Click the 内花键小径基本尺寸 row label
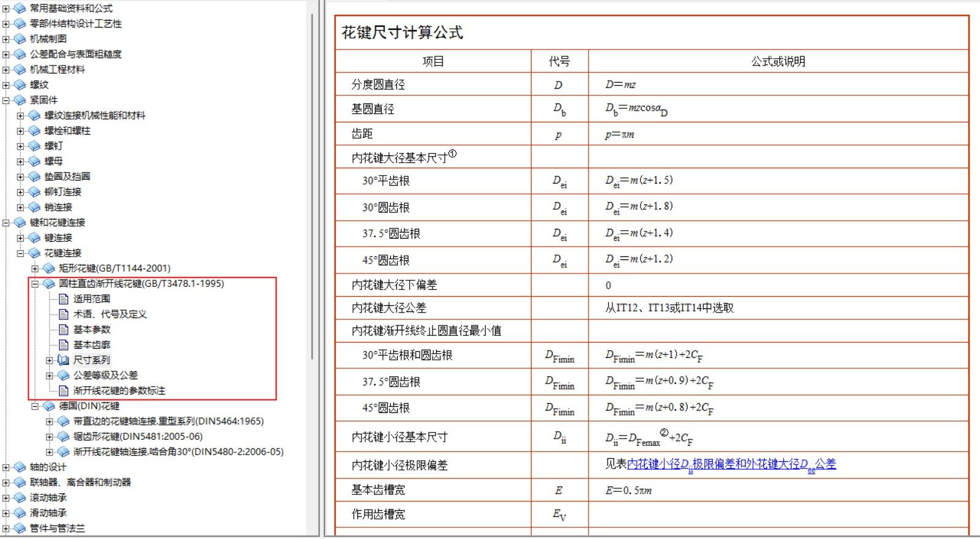The image size is (980, 539). (x=399, y=437)
